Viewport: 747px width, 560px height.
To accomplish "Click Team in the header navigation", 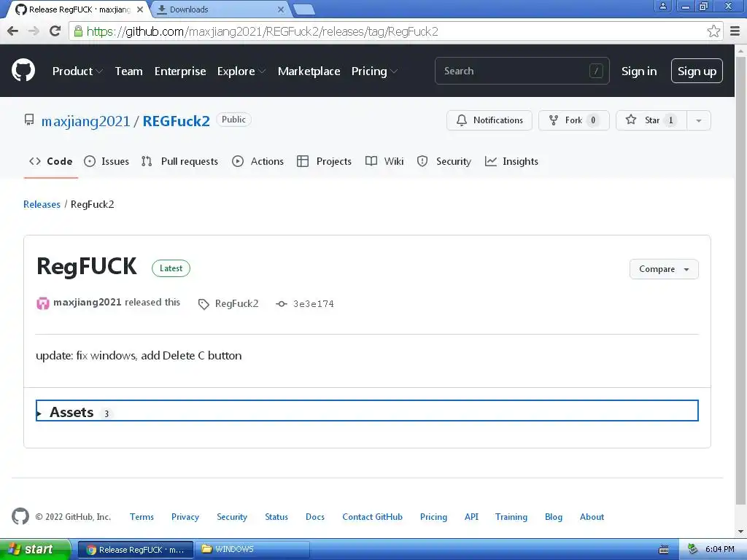I will pos(128,71).
